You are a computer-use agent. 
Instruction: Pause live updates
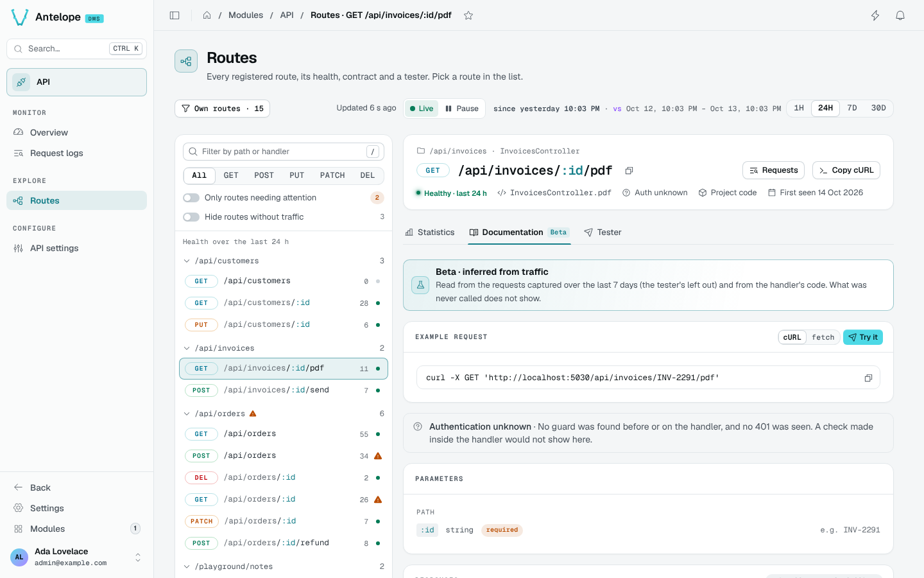461,109
